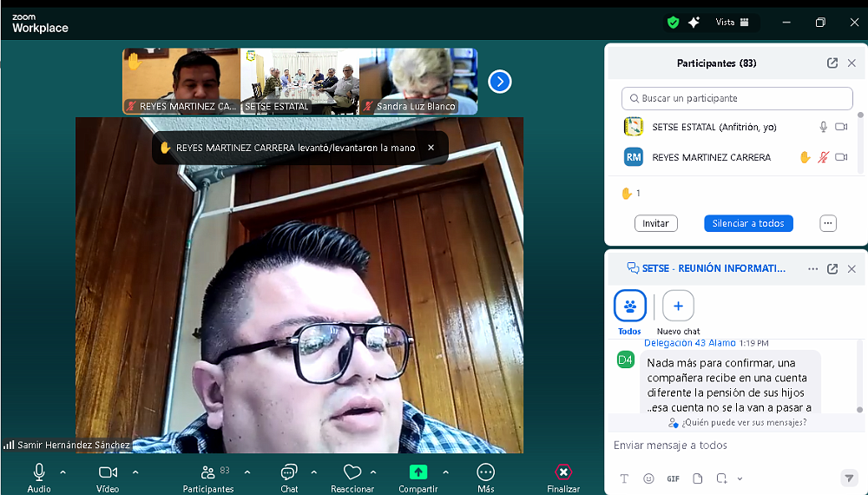Screen dimensions: 868x495
Task: Toggle the Vídeo camera in toolbar
Action: tap(108, 472)
